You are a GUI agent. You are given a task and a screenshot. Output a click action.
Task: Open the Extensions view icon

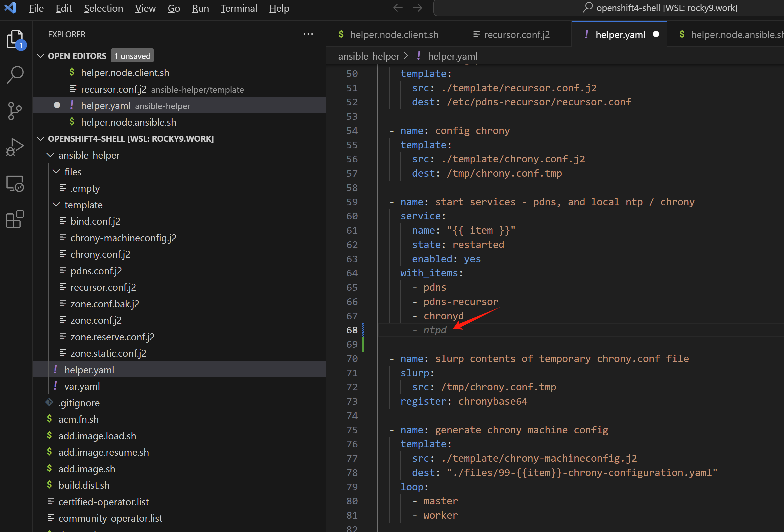15,220
